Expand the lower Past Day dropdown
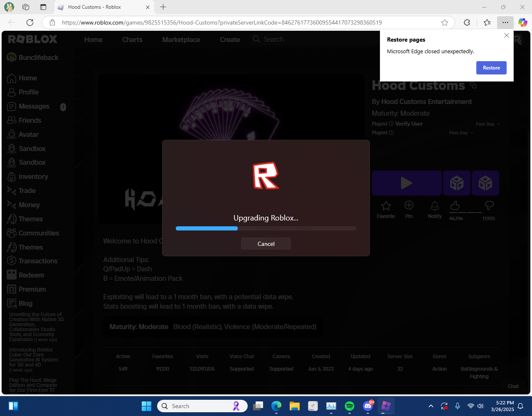 tap(461, 133)
